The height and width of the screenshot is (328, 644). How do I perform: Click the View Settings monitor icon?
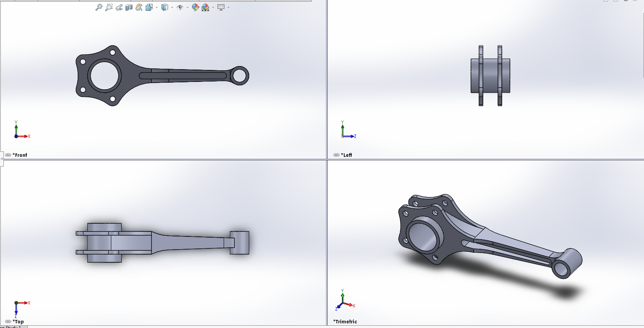coord(221,7)
